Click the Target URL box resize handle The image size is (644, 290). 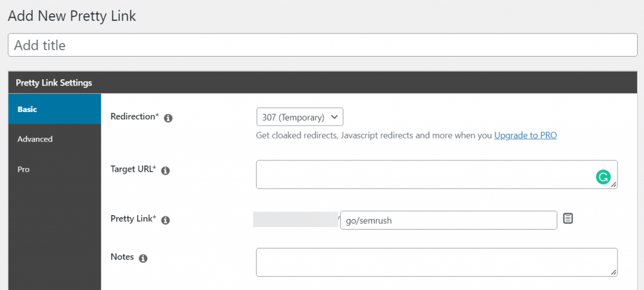pyautogui.click(x=614, y=185)
